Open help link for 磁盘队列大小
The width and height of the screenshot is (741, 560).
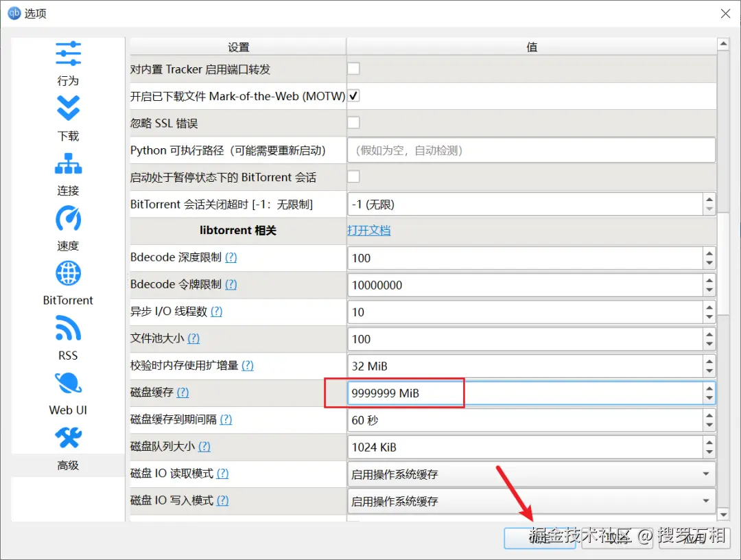click(204, 446)
